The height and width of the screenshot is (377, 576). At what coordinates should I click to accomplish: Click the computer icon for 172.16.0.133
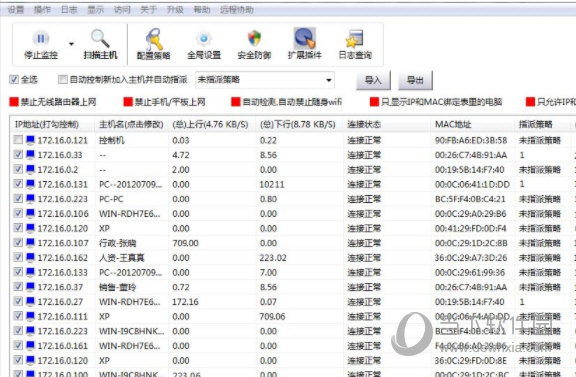click(x=30, y=272)
